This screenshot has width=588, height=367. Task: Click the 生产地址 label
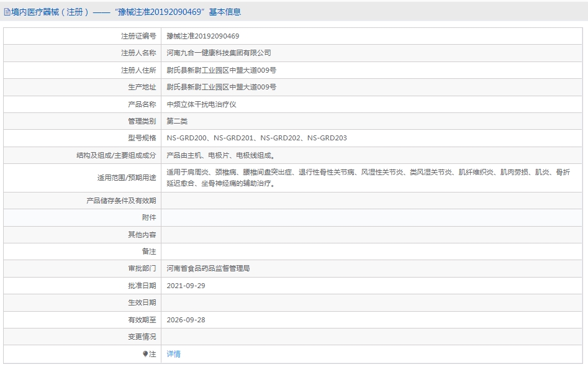pyautogui.click(x=142, y=87)
